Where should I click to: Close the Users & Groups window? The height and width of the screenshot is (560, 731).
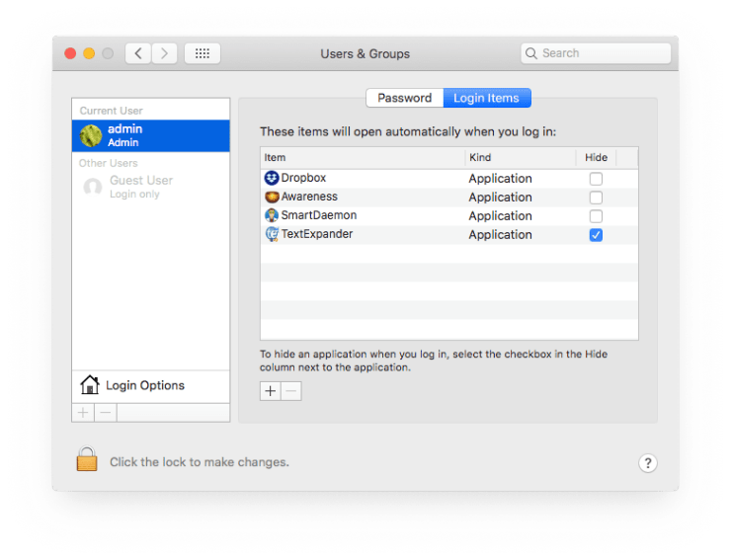tap(70, 53)
